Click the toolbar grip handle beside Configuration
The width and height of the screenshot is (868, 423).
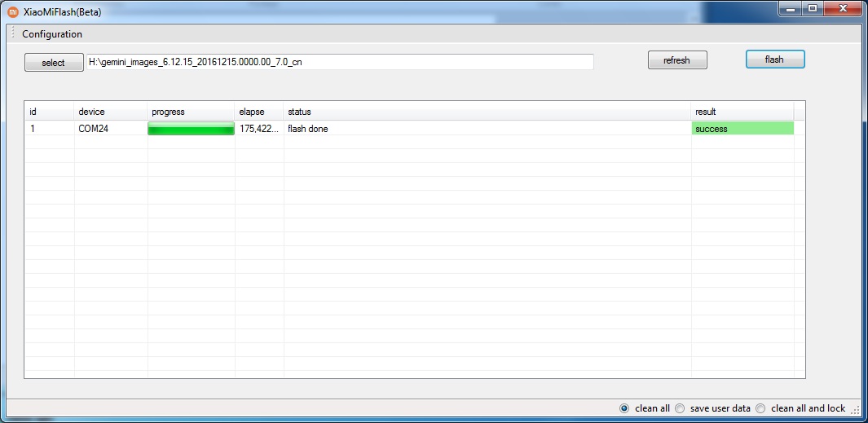(13, 33)
